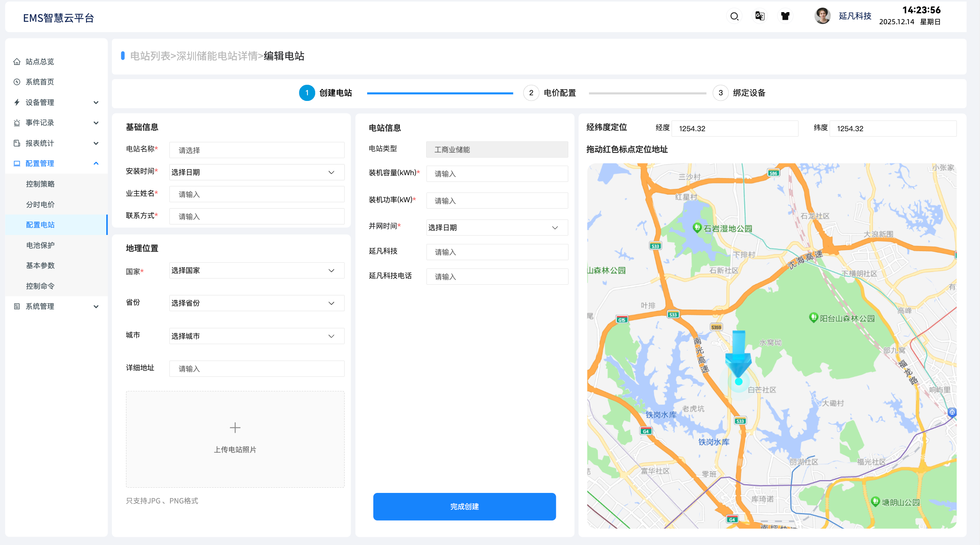
Task: Click the 站点总览 home icon
Action: (x=17, y=61)
